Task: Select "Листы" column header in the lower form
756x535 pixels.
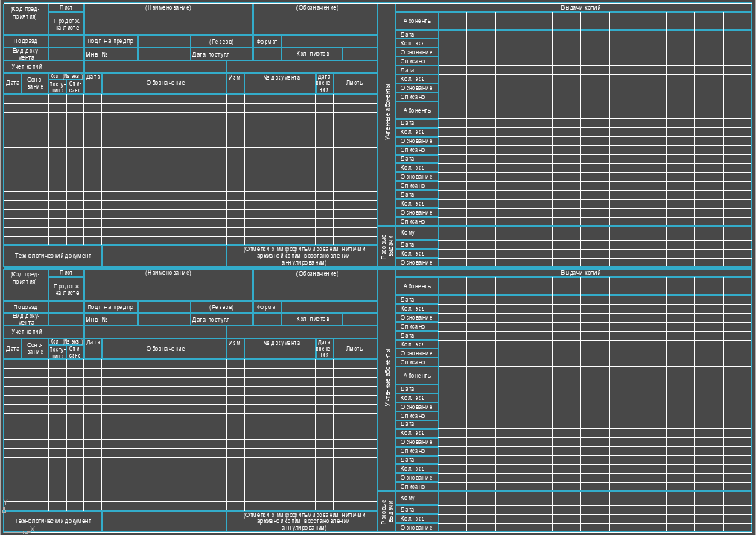Action: (355, 349)
